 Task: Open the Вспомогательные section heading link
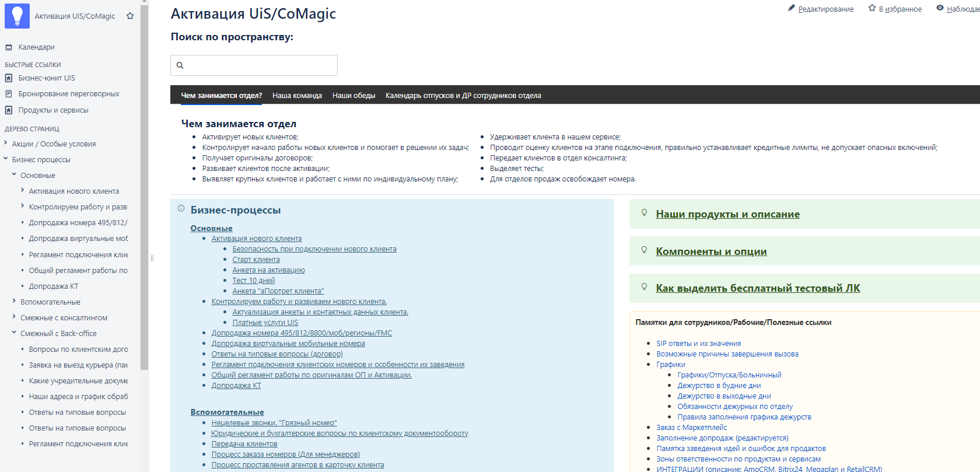click(x=227, y=412)
